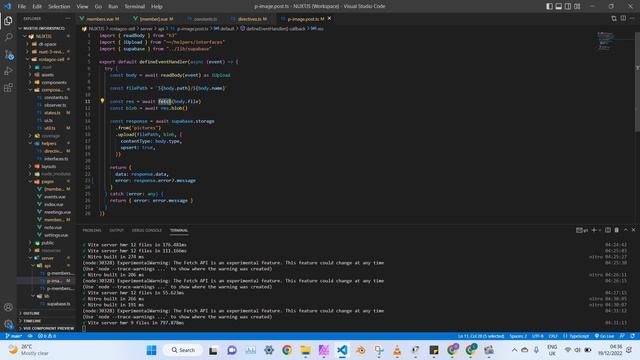640x360 pixels.
Task: Create a new terminal with plus icon
Action: coord(594,230)
